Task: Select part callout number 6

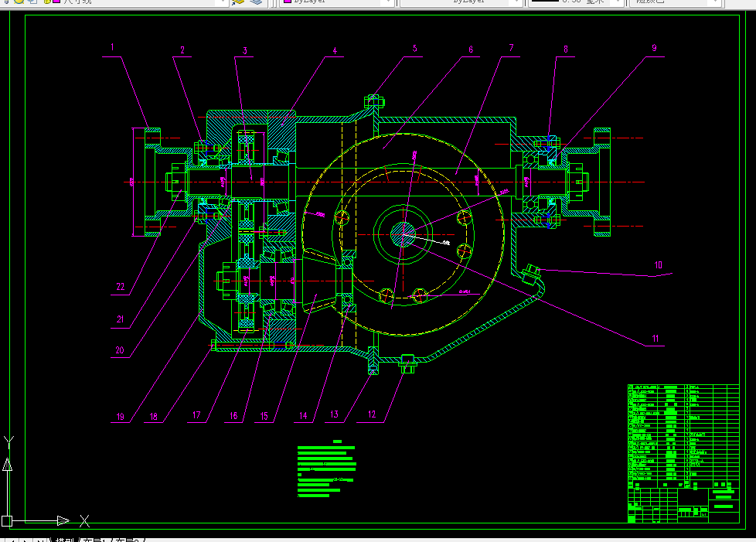Action: 471,49
